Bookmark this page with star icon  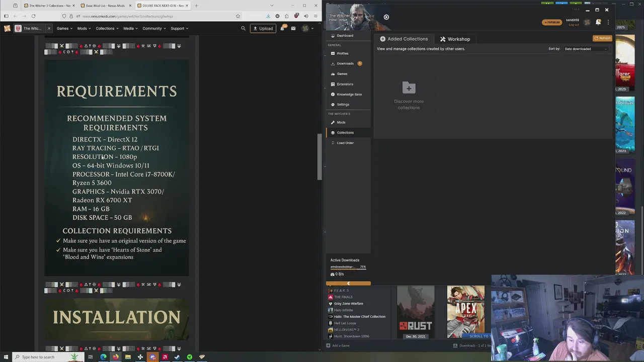click(238, 16)
